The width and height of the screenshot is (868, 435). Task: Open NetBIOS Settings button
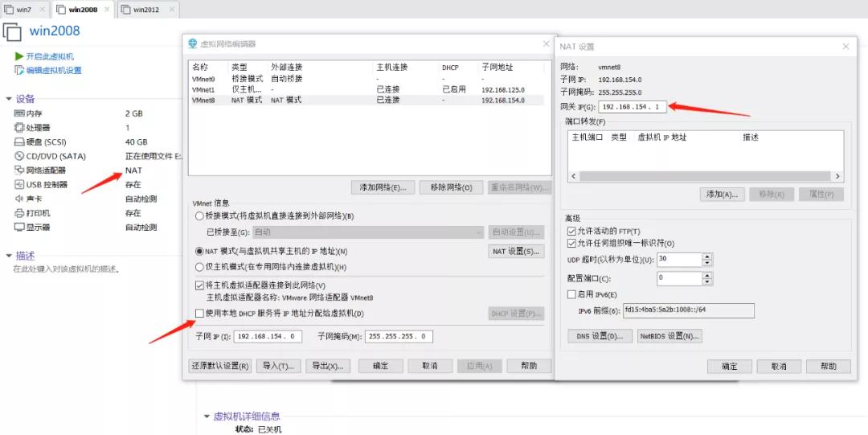(669, 336)
